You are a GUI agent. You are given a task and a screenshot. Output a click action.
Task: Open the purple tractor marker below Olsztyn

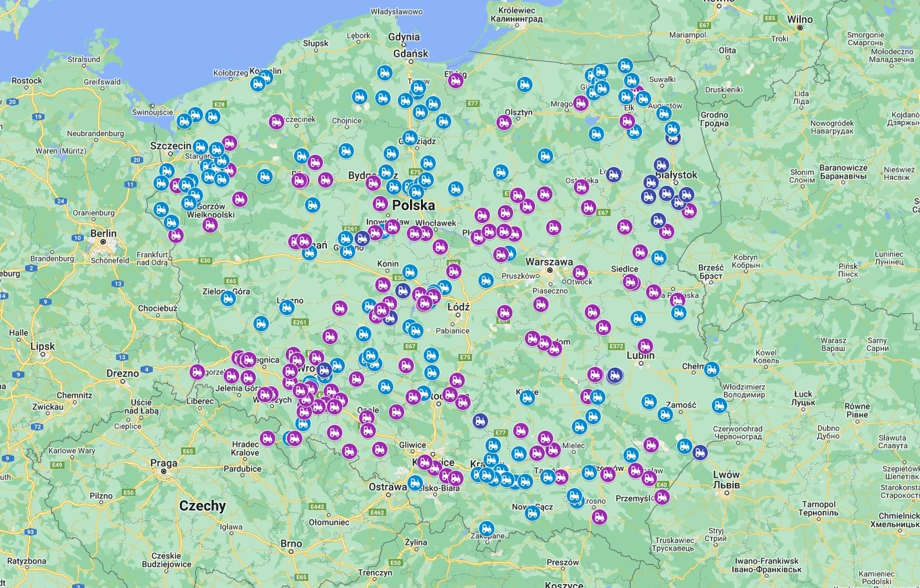504,123
